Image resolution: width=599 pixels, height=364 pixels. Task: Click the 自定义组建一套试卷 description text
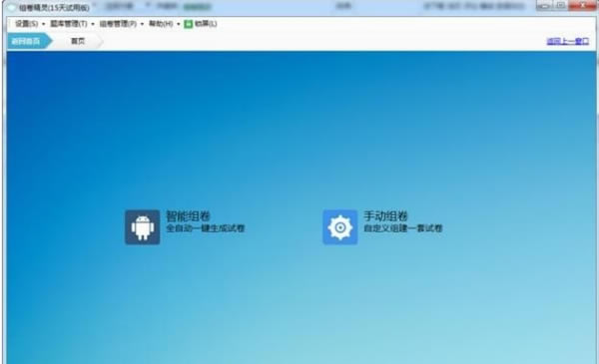(x=403, y=228)
